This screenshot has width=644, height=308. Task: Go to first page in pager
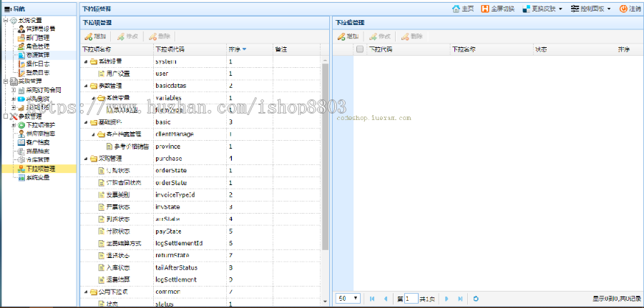pos(372,299)
